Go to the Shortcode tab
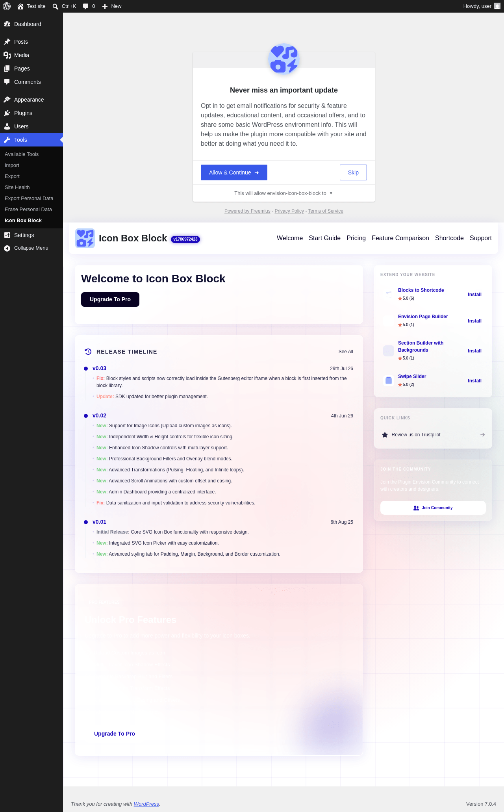 click(x=449, y=238)
